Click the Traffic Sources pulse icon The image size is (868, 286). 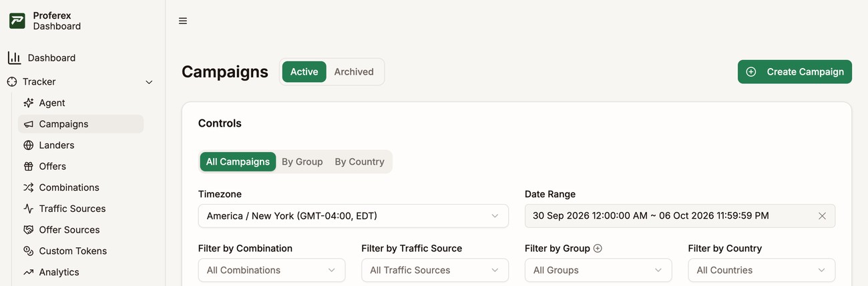pyautogui.click(x=28, y=209)
